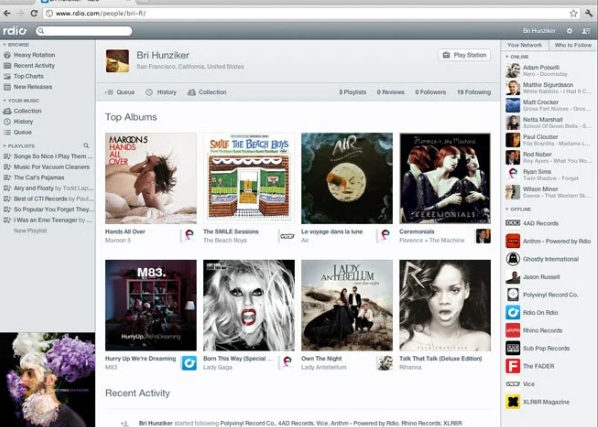Bookmark the page with the star icon

coord(573,13)
